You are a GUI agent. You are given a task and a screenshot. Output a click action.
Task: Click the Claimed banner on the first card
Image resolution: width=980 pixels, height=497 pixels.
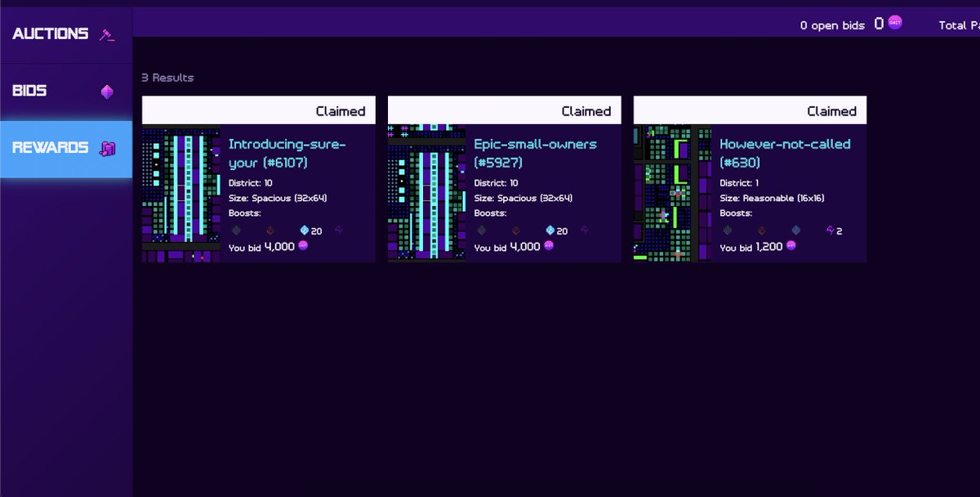pyautogui.click(x=259, y=110)
